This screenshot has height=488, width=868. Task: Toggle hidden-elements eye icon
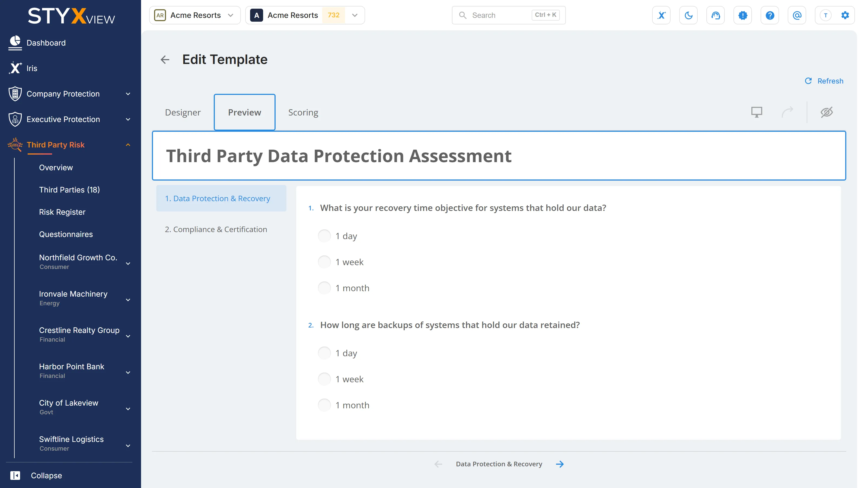click(x=826, y=112)
